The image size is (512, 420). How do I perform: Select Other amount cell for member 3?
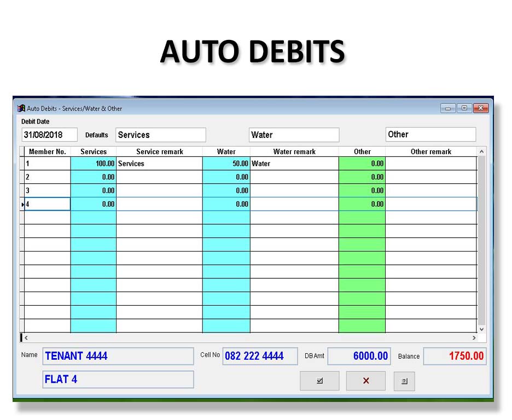point(362,191)
